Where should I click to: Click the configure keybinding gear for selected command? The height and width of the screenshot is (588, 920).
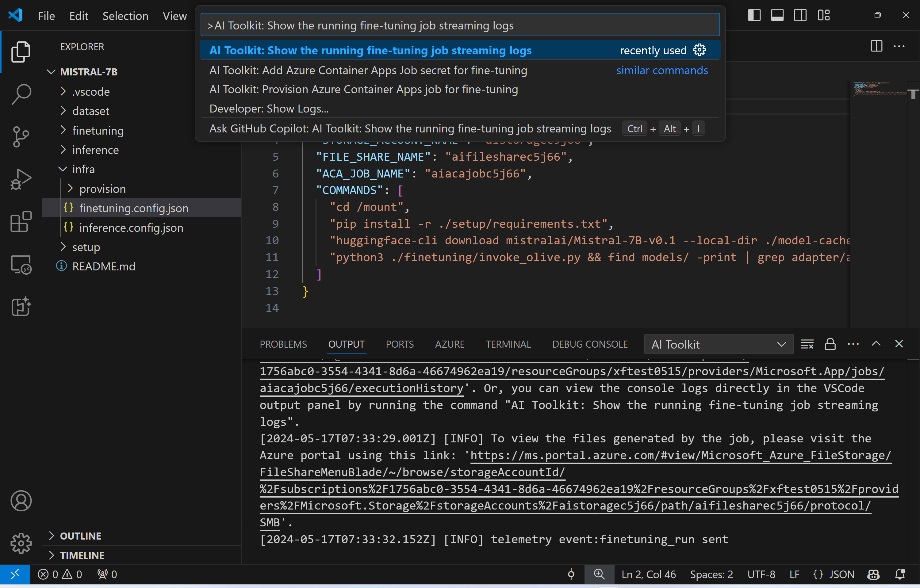pos(700,50)
